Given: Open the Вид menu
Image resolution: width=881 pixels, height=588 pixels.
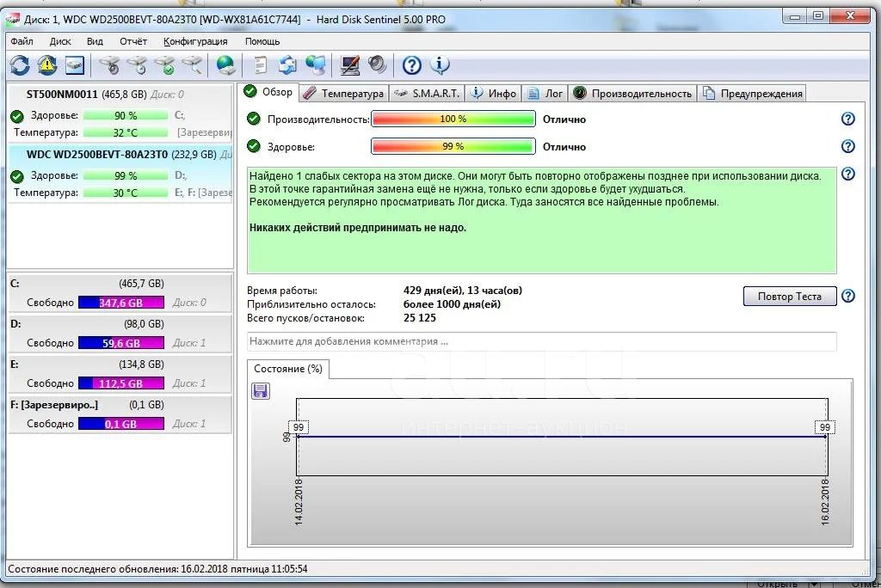Looking at the screenshot, I should (x=95, y=41).
